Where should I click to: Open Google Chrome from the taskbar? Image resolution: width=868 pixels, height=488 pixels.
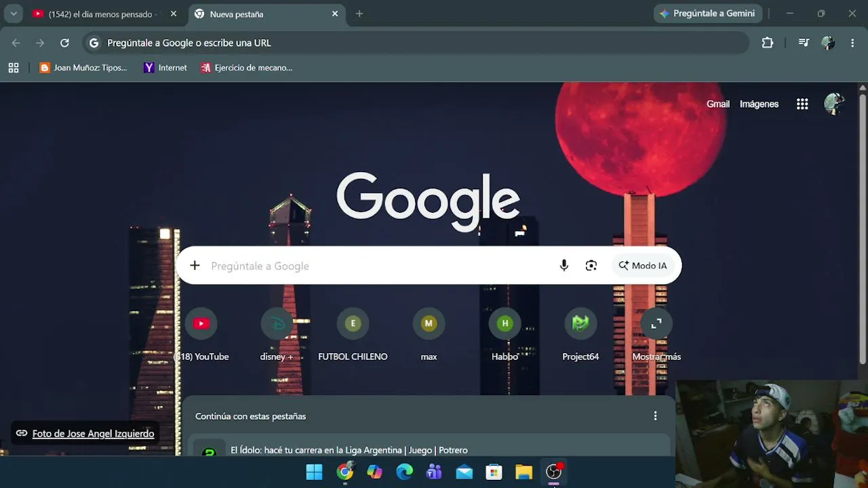point(344,472)
